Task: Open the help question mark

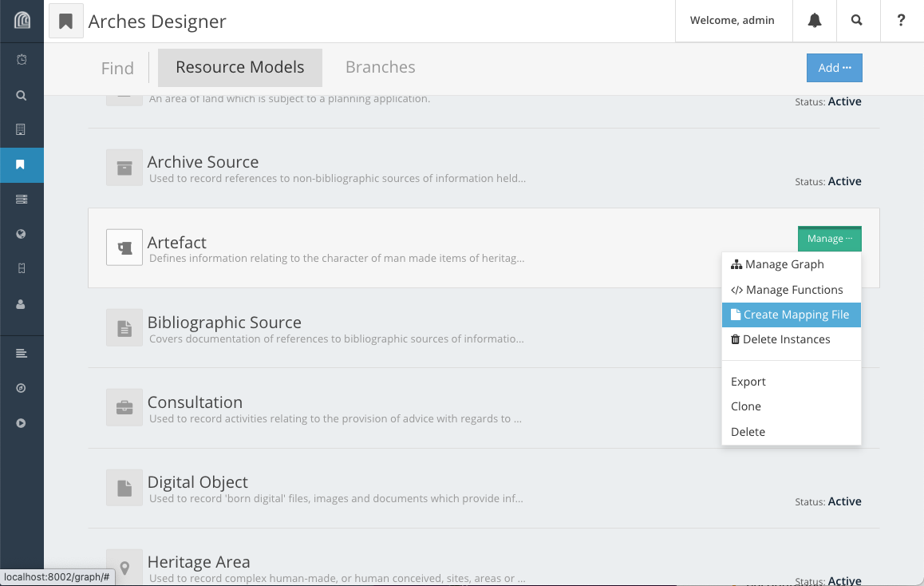Action: pyautogui.click(x=901, y=21)
